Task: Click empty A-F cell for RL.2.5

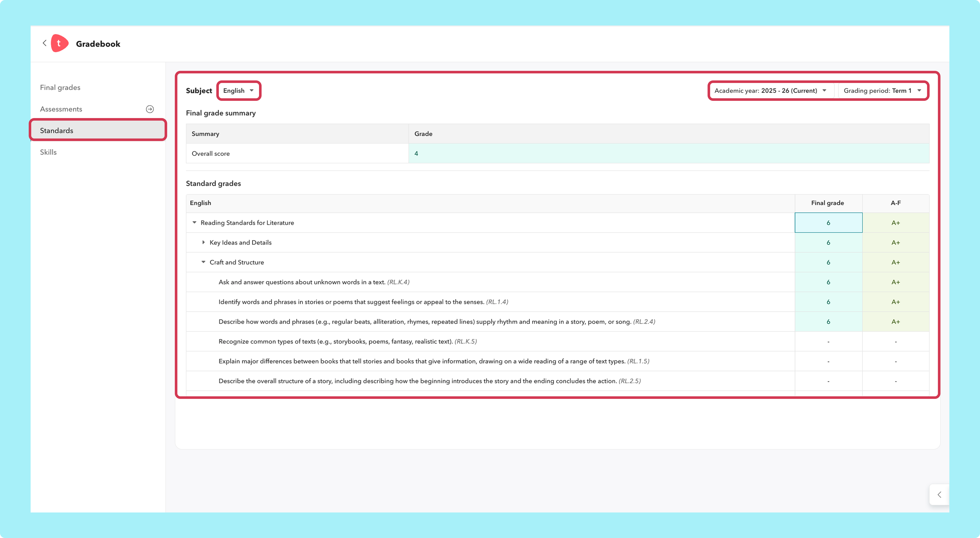Action: pos(896,381)
